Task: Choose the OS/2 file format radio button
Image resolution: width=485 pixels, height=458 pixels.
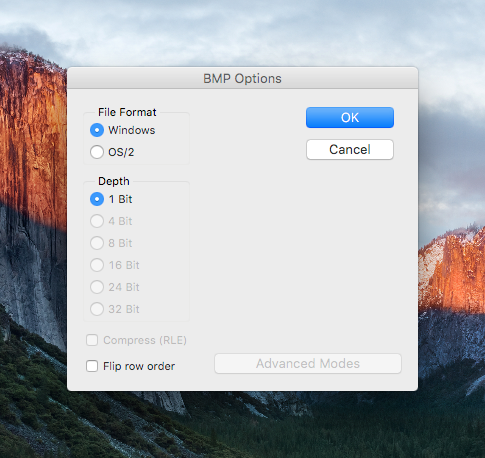Action: coord(97,152)
